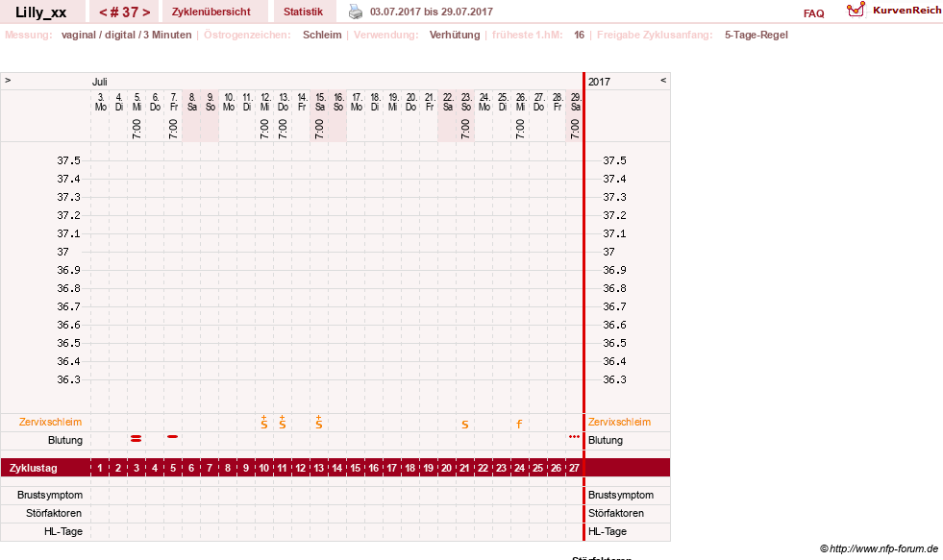Click the date range 03.07.2017 bis 29.07.2017
This screenshot has width=943, height=560.
(432, 12)
